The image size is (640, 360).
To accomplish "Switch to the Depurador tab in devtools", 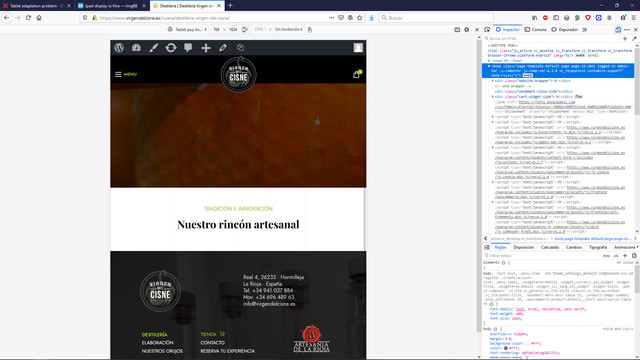I will tap(564, 29).
